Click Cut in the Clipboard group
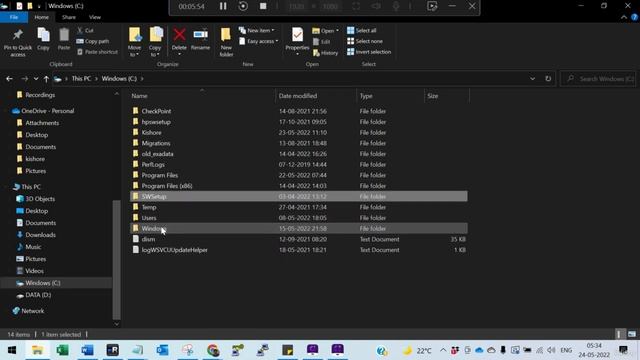Image resolution: width=640 pixels, height=360 pixels. [x=85, y=31]
